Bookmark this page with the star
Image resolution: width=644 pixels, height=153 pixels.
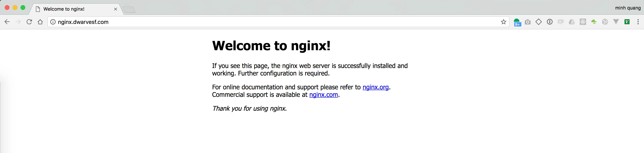click(x=503, y=22)
